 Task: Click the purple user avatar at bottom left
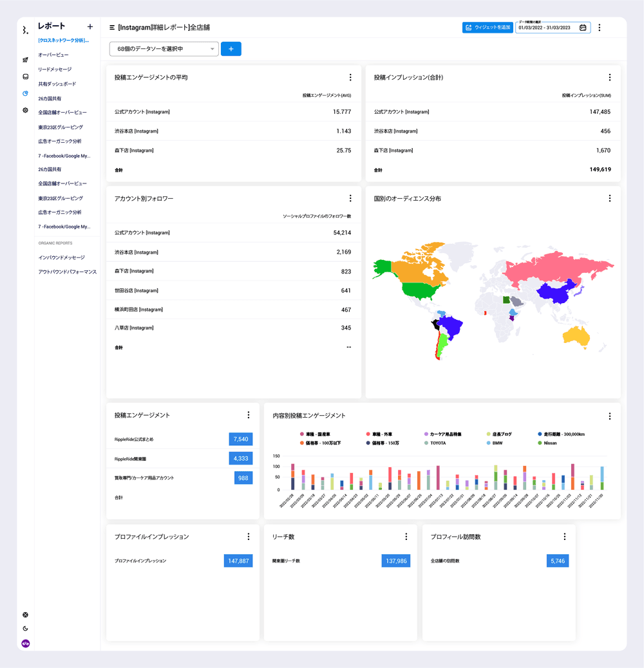click(x=26, y=643)
